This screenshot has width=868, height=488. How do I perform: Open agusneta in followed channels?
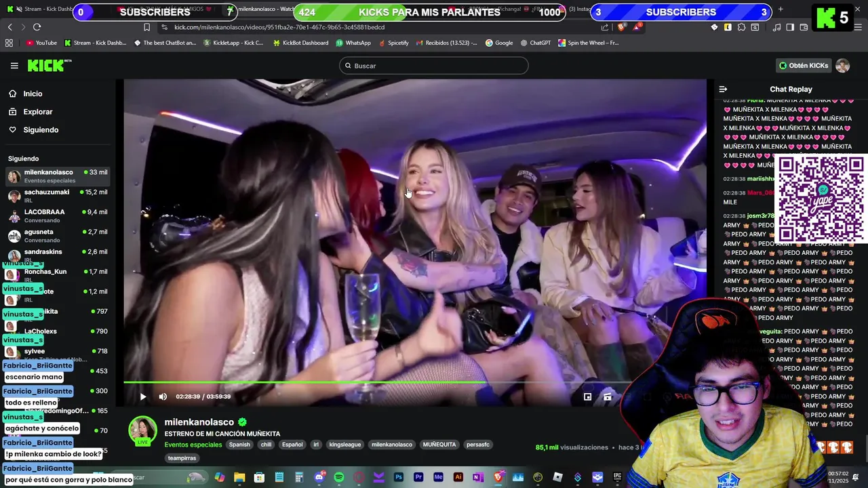(58, 235)
